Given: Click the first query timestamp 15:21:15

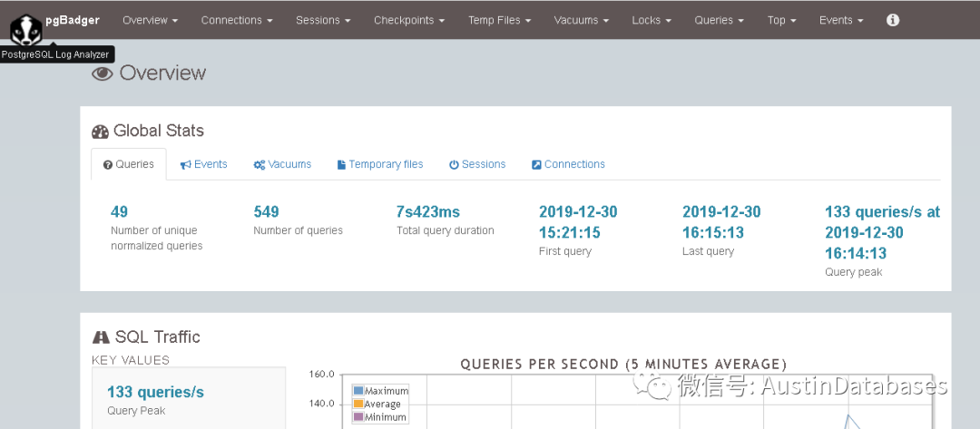Looking at the screenshot, I should (x=569, y=233).
